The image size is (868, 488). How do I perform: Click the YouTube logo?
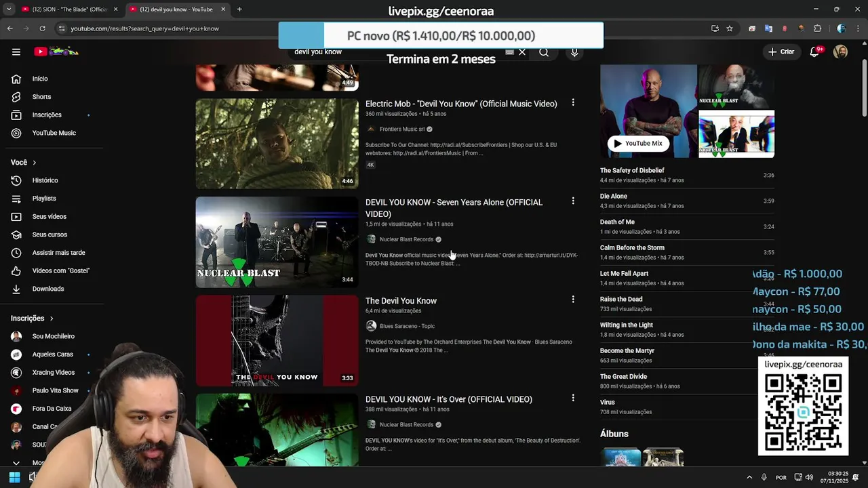coord(56,52)
